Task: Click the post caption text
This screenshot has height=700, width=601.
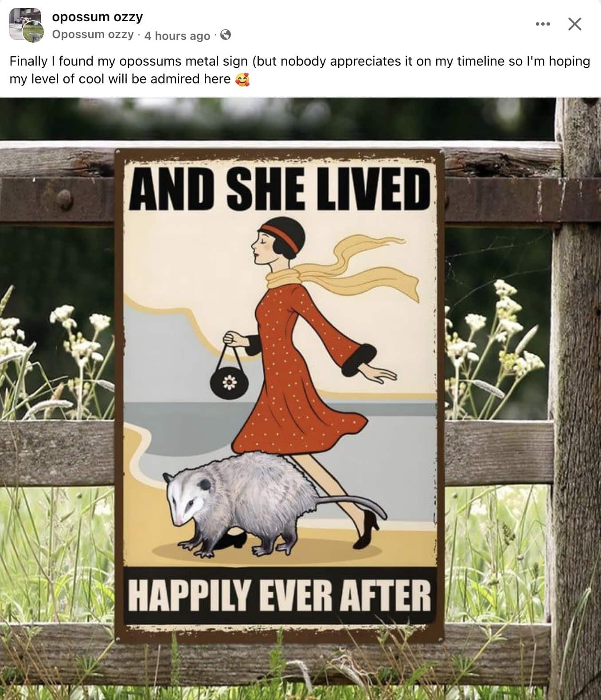Action: 300,70
